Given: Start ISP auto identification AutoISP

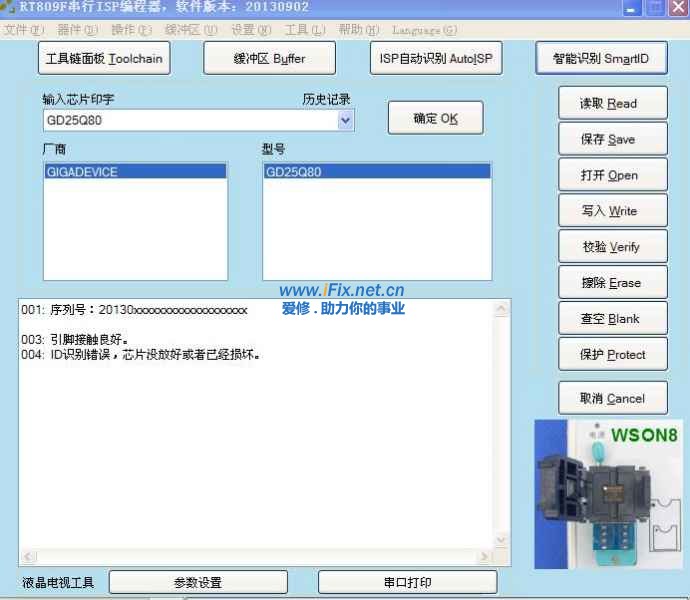Looking at the screenshot, I should (435, 58).
